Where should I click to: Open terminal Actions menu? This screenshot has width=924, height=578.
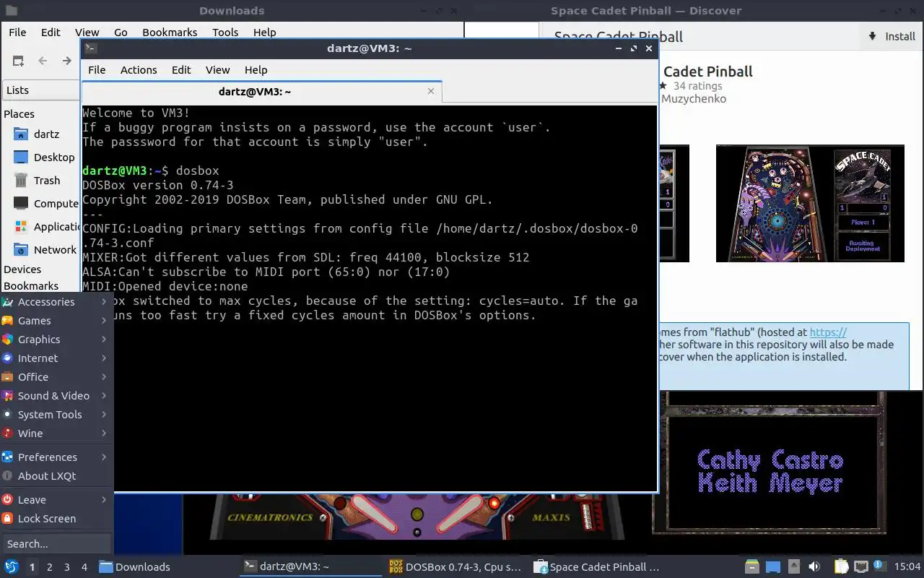pyautogui.click(x=139, y=70)
